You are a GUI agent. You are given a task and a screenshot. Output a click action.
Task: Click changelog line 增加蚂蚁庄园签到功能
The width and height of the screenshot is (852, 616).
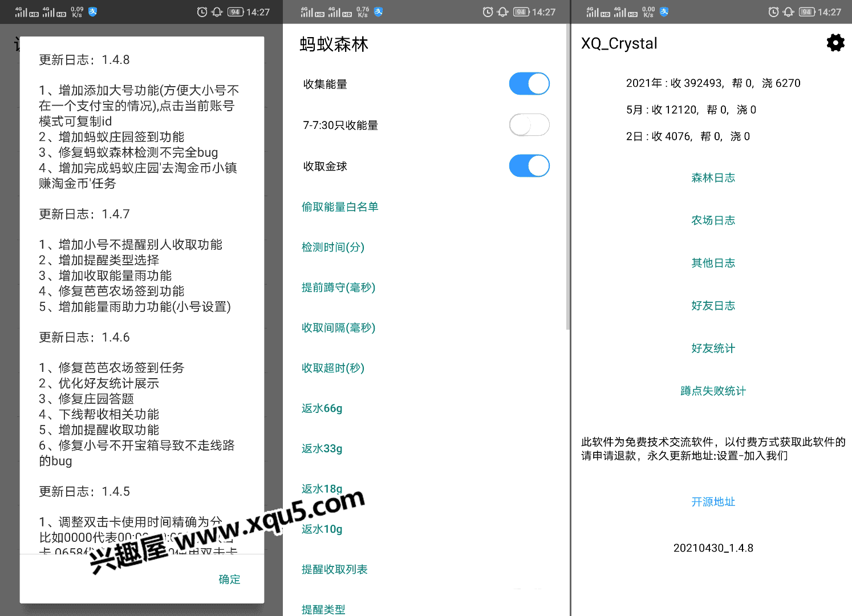pos(112,137)
